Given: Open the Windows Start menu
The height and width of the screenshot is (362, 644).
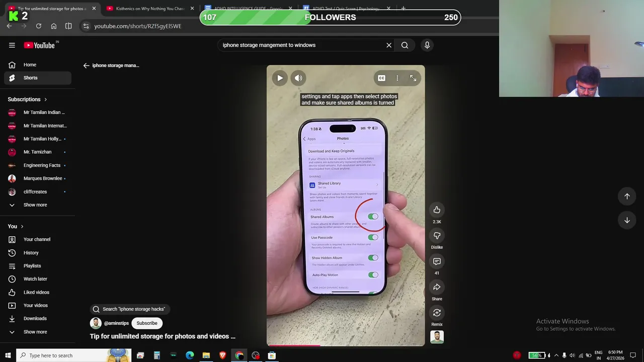Looking at the screenshot, I should pyautogui.click(x=8, y=355).
